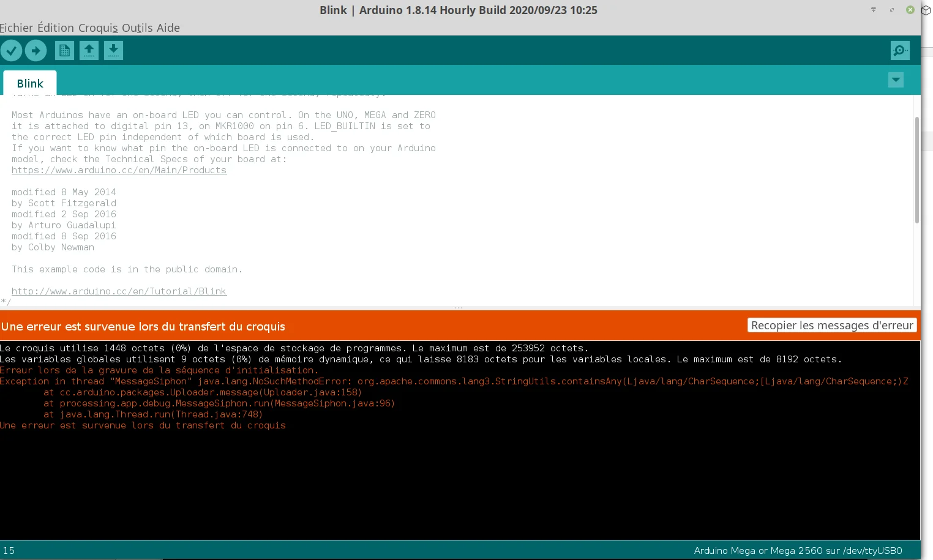Click the orange error banner message

[143, 327]
